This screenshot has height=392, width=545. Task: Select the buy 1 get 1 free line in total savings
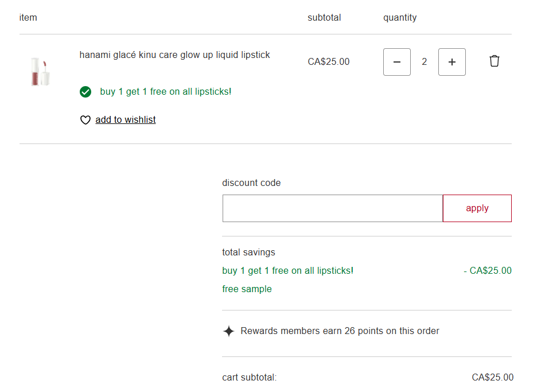[287, 271]
